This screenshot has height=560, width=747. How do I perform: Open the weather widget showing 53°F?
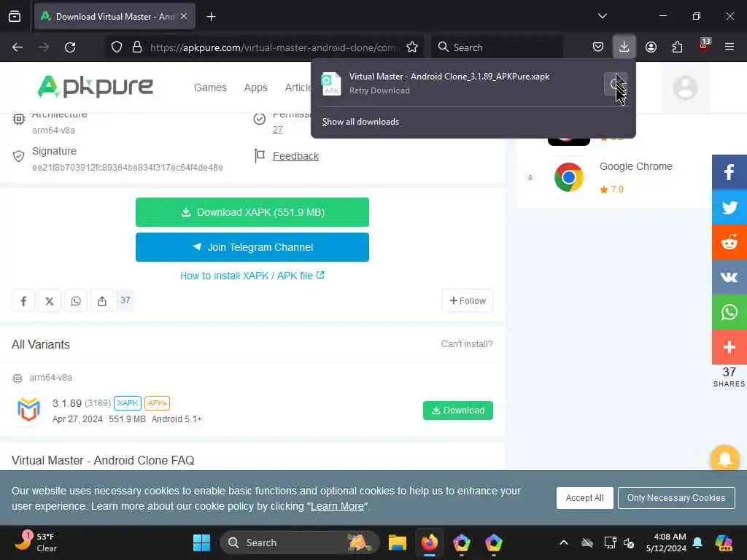point(36,542)
